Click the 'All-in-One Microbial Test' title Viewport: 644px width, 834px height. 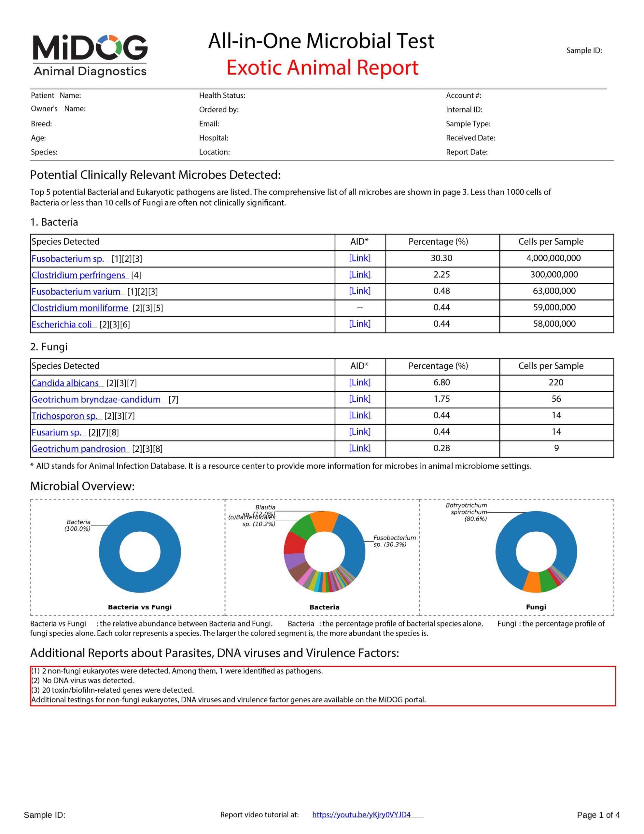[x=321, y=41]
